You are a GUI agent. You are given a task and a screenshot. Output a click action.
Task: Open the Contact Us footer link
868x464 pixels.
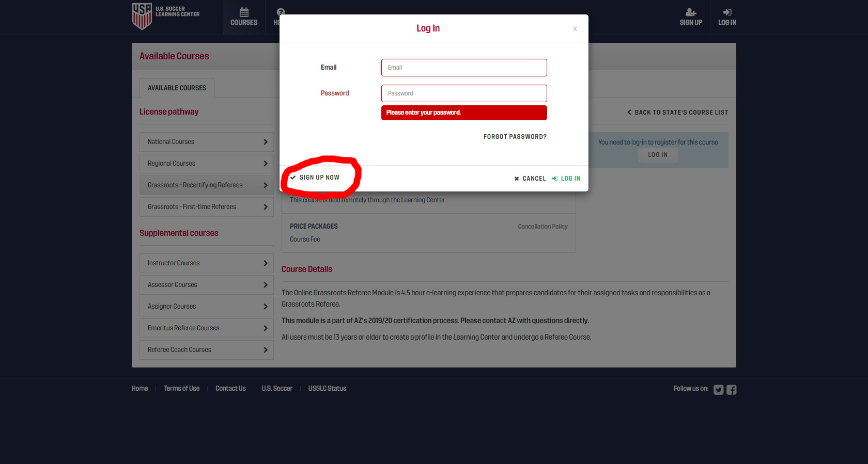point(230,389)
